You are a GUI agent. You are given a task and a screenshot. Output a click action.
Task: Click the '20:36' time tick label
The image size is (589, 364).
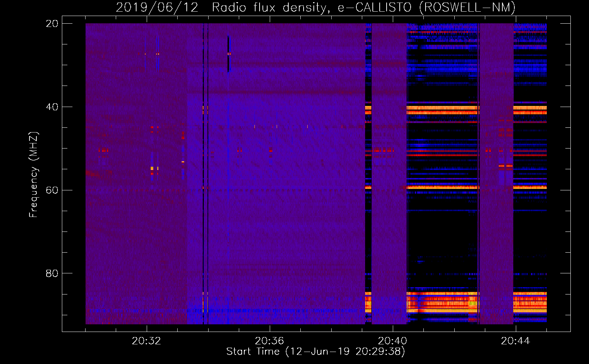tap(269, 341)
